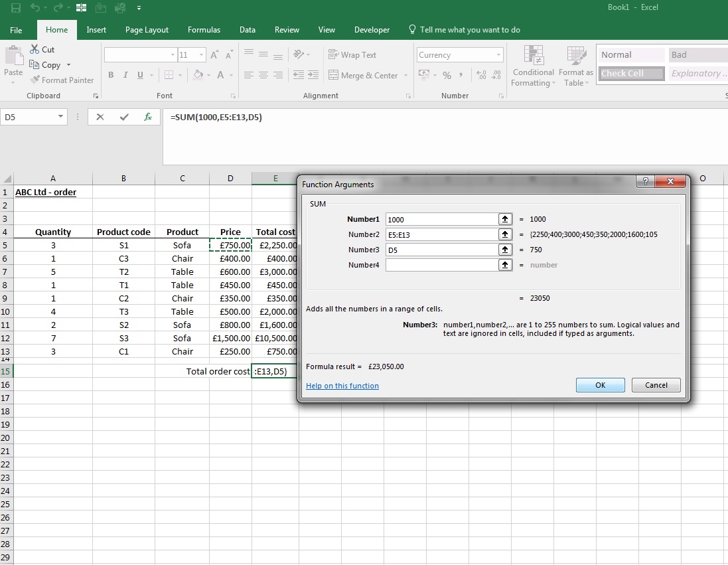This screenshot has width=728, height=565.
Task: Decrease font size with the small A icon
Action: [229, 55]
